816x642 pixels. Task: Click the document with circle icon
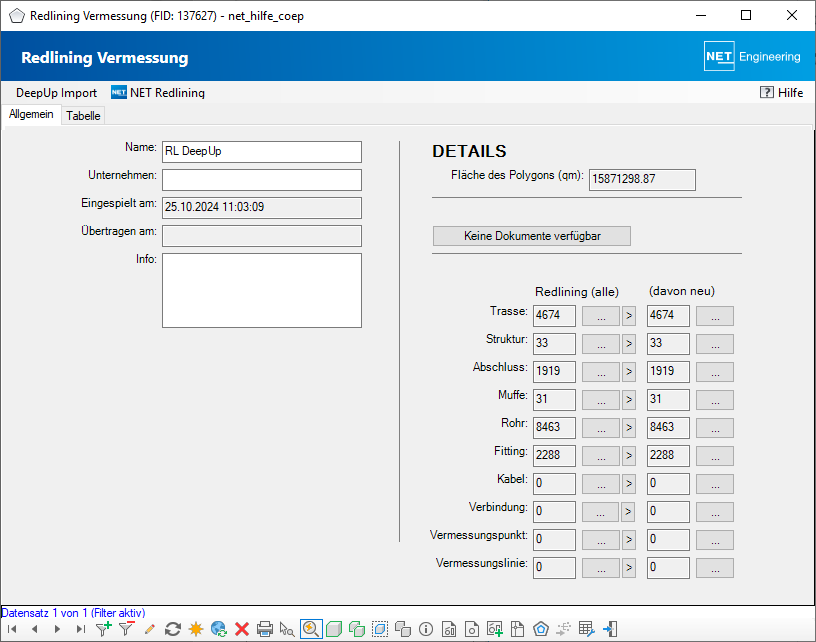tap(471, 629)
